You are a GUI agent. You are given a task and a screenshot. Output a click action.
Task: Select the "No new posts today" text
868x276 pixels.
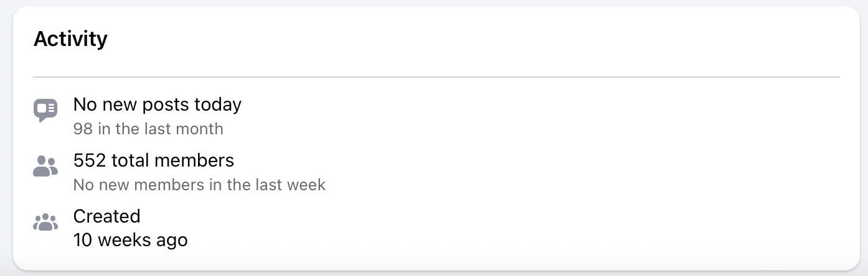tap(157, 104)
